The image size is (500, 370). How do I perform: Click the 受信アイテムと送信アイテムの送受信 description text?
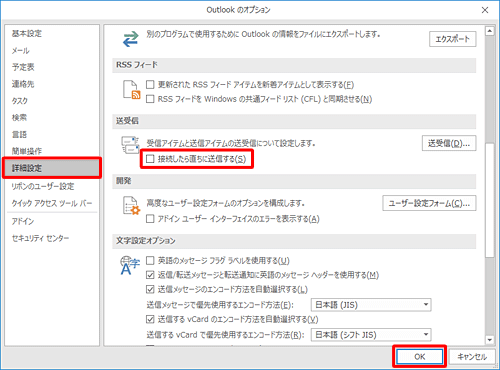tap(231, 143)
